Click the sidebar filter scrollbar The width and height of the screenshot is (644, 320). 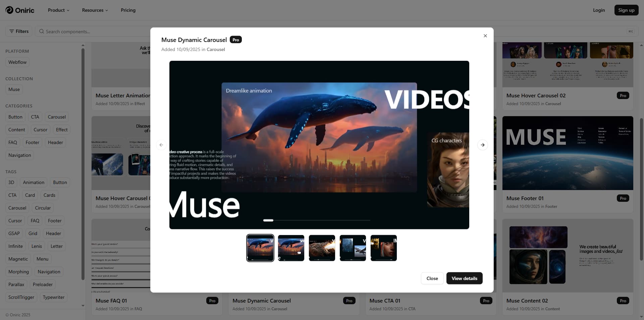click(x=83, y=165)
